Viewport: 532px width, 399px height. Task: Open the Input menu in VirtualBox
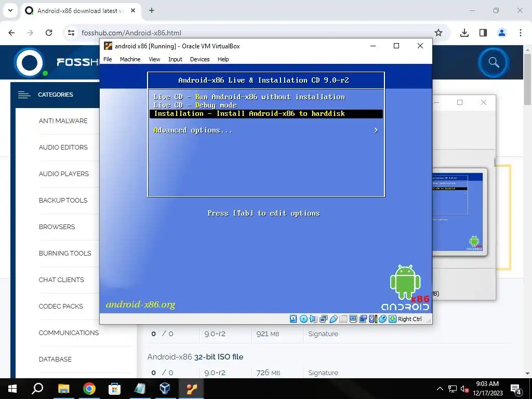[175, 59]
